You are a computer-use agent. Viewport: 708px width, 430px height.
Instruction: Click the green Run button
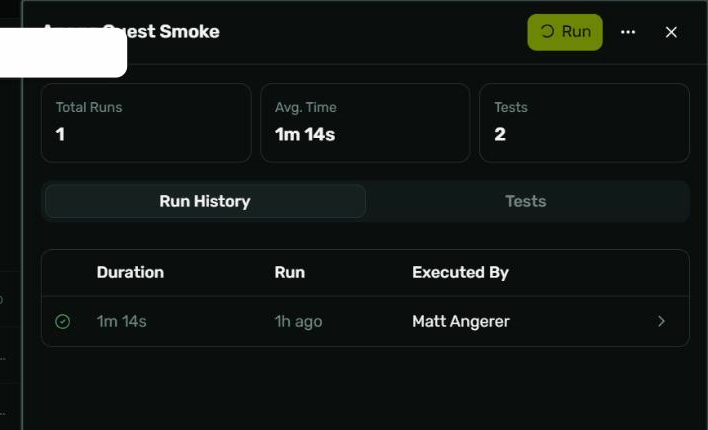tap(564, 32)
